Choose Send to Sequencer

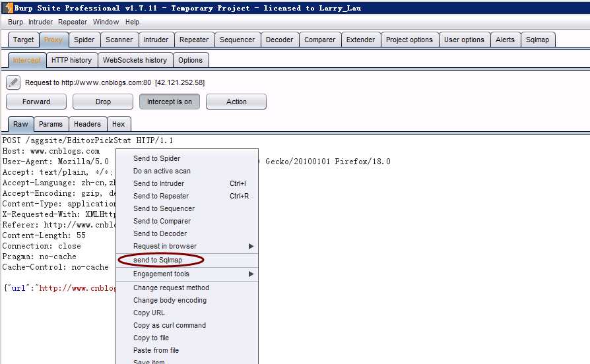click(187, 208)
